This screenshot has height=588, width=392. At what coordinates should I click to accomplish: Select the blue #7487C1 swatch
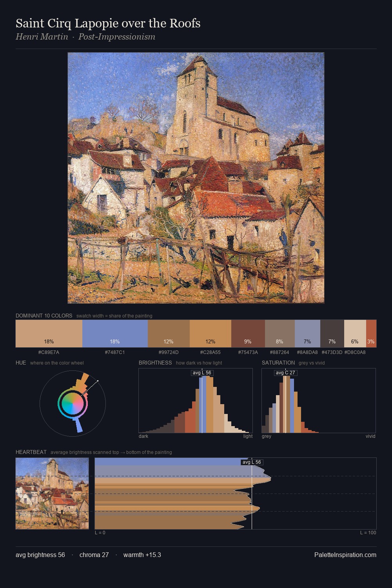click(x=115, y=334)
